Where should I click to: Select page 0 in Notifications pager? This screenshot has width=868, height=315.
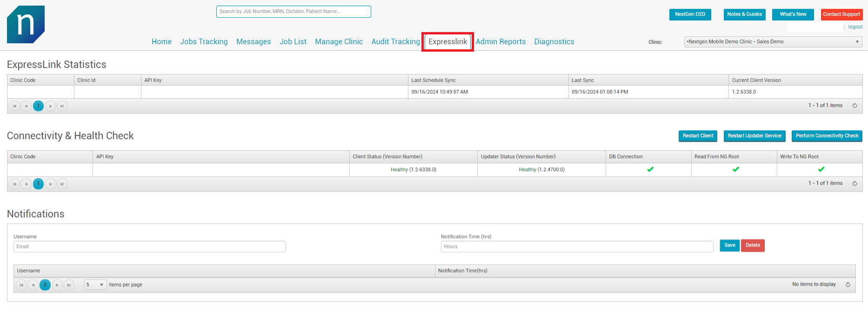45,285
